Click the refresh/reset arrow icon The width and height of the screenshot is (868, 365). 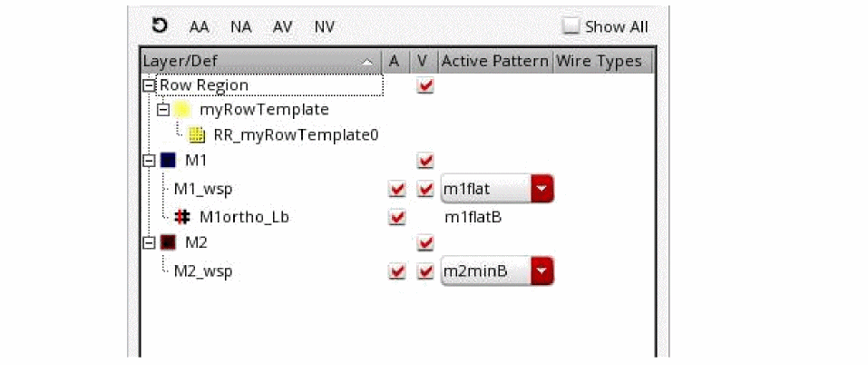(160, 26)
